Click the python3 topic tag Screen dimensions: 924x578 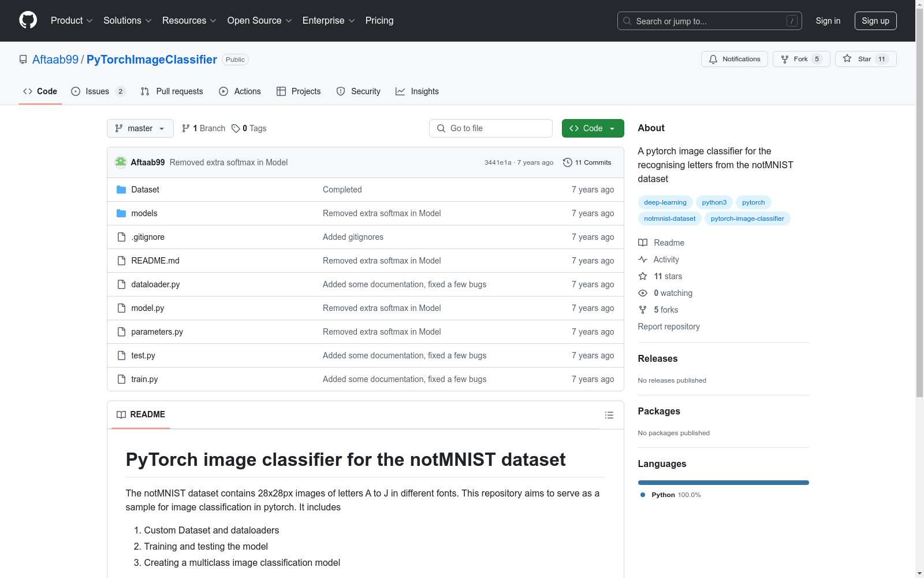coord(714,202)
